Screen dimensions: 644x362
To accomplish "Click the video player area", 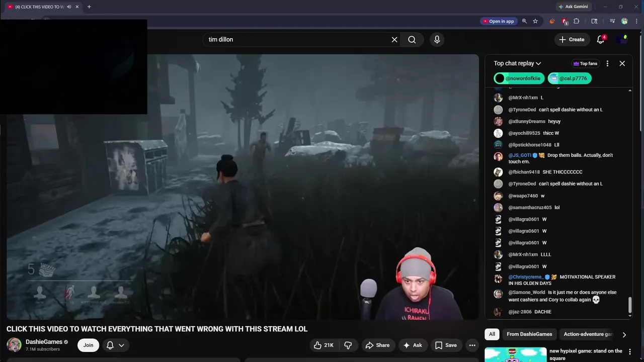I will [243, 187].
